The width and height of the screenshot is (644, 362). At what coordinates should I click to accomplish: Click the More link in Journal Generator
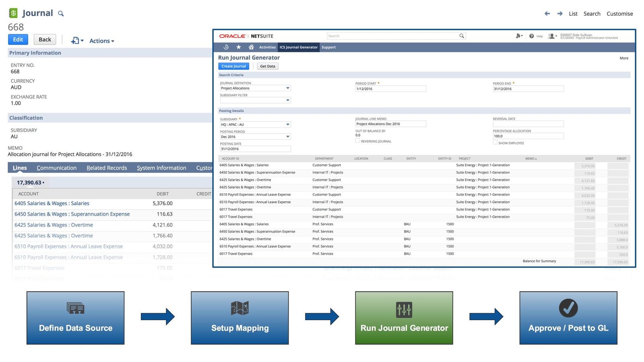tap(624, 58)
